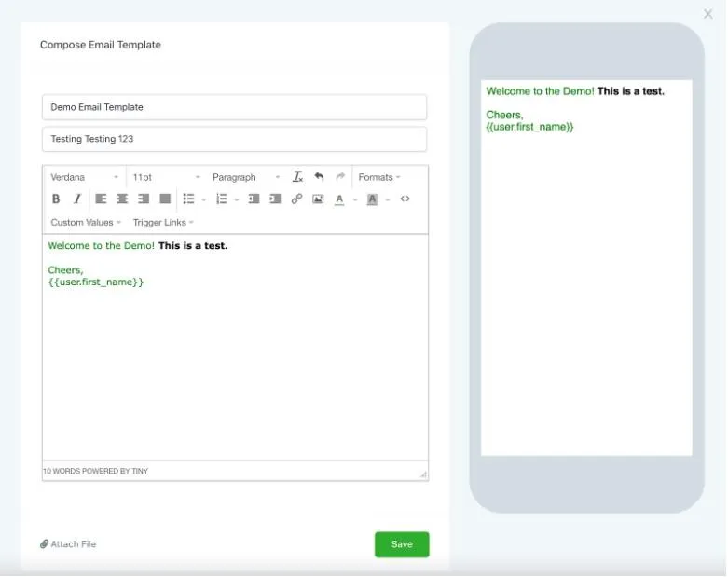Insert an image into the email
The height and width of the screenshot is (577, 728).
(x=318, y=199)
